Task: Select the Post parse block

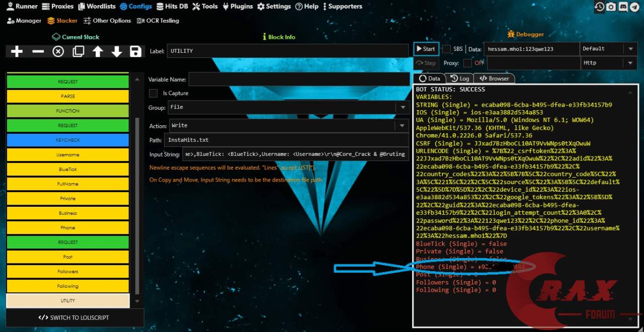Action: tap(67, 257)
